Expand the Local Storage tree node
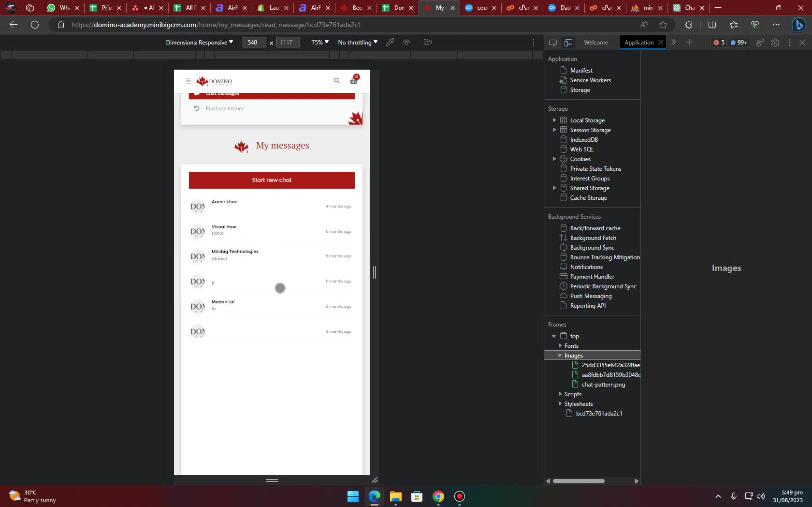Image resolution: width=812 pixels, height=507 pixels. point(554,120)
